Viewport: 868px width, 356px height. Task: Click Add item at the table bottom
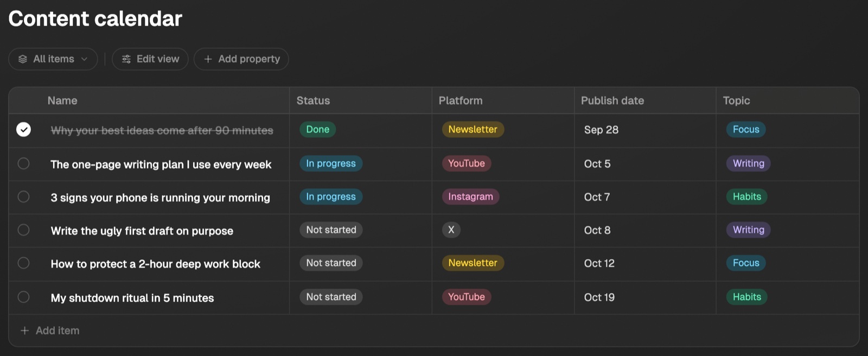click(50, 330)
